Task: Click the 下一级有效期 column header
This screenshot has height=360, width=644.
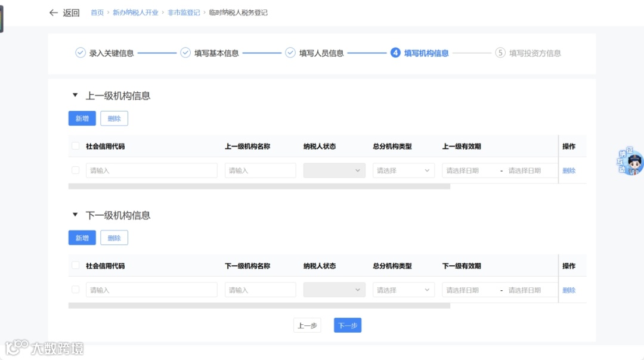Action: 461,266
